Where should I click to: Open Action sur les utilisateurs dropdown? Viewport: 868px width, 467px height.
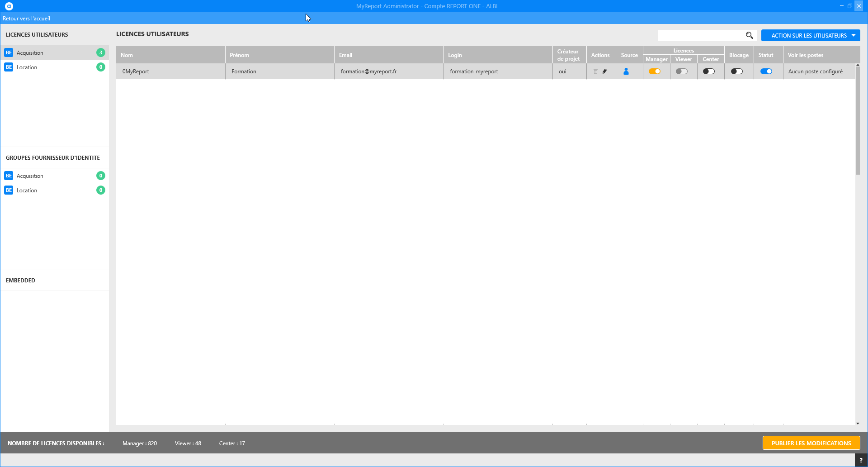point(810,35)
